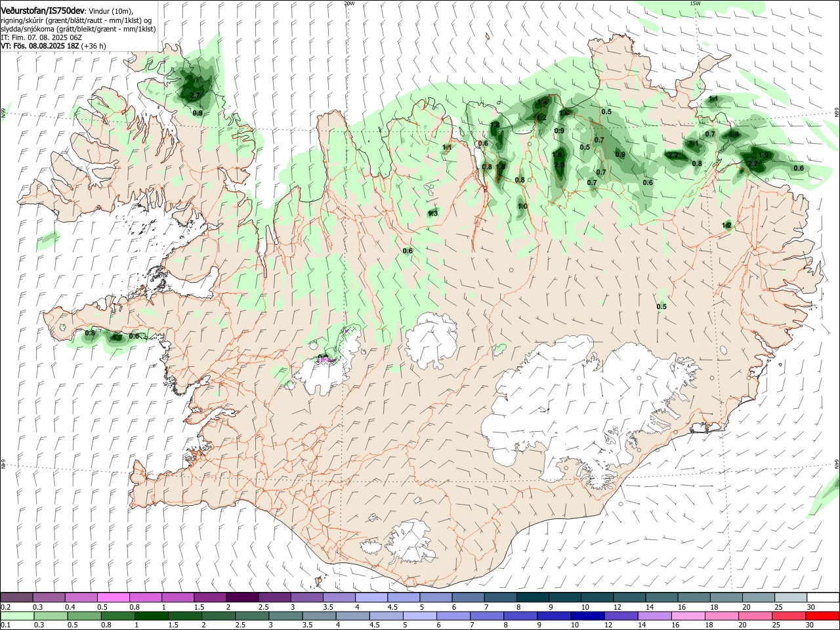840x630 pixels.
Task: Click the 1.4 rainfall value in the northeast
Action: [x=734, y=134]
